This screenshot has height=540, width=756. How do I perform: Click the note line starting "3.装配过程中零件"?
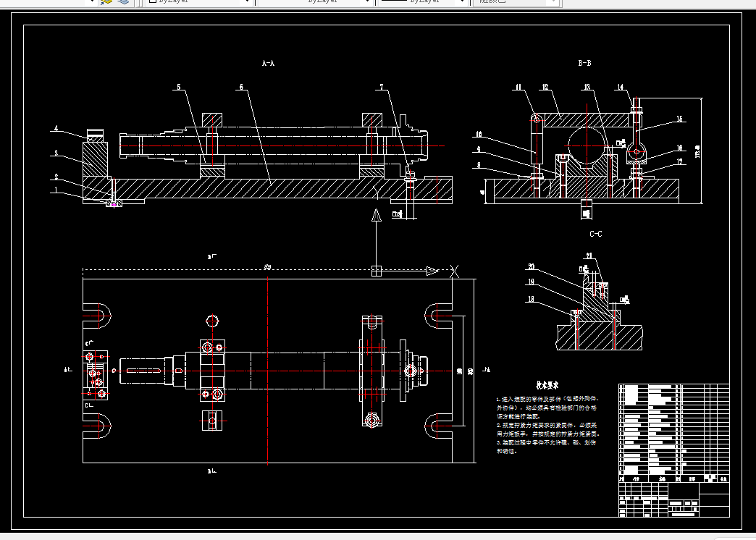pyautogui.click(x=546, y=442)
